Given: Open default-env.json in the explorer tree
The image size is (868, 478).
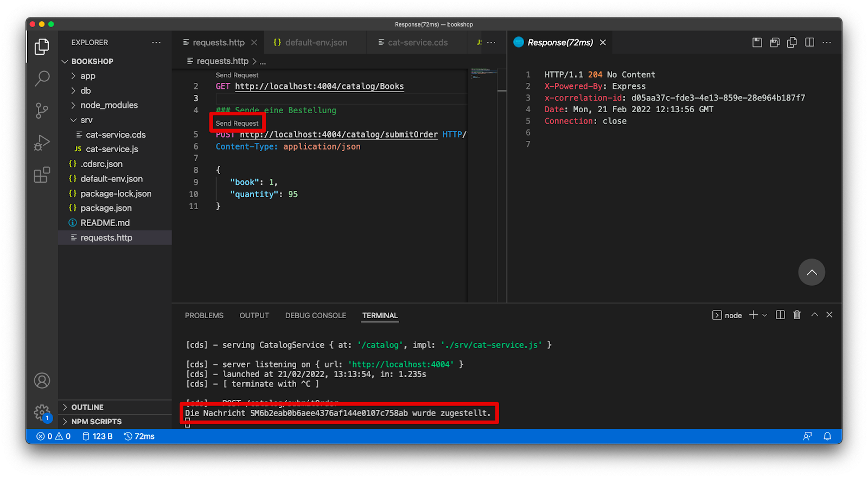Looking at the screenshot, I should point(115,178).
